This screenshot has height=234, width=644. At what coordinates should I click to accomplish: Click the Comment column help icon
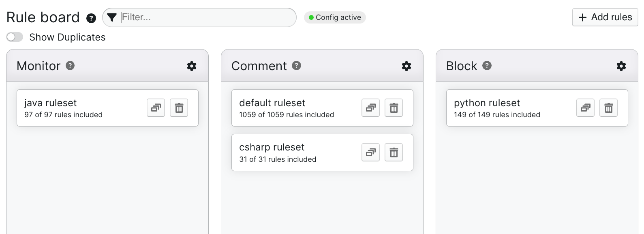coord(297,66)
